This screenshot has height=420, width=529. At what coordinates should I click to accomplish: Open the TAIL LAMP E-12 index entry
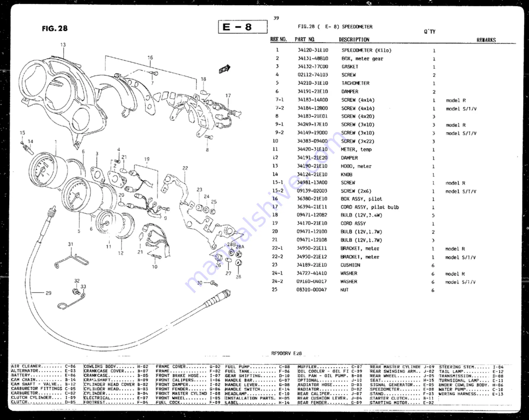[471, 372]
